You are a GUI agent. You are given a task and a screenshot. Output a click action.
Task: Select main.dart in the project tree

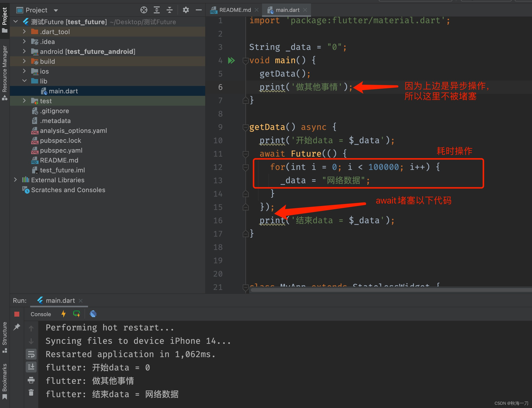(64, 91)
